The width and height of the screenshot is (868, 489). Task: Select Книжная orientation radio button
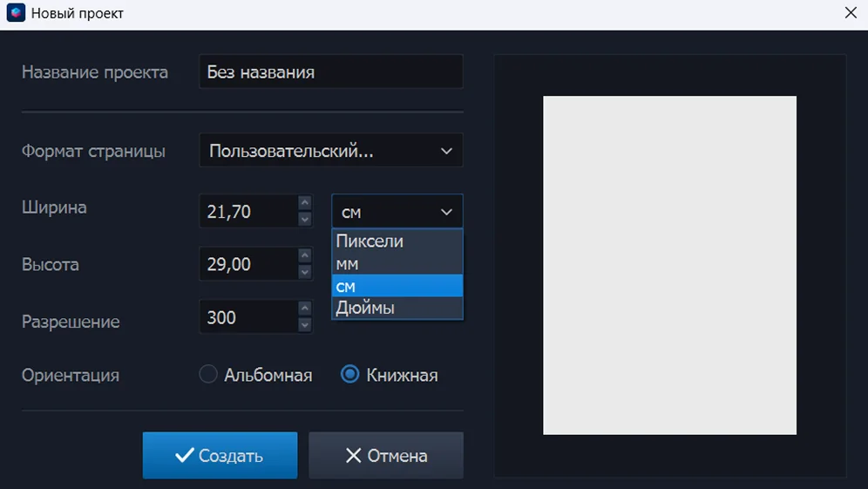349,374
